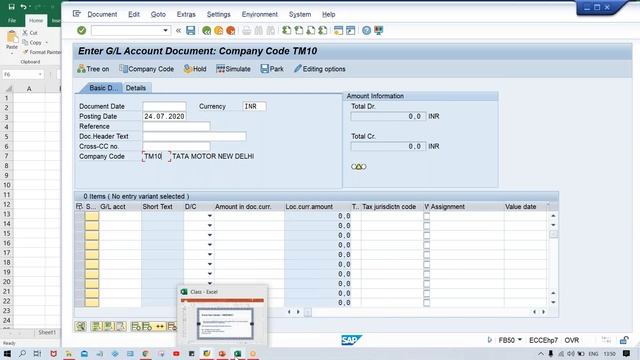Click the Customize Local Layout monitor icon
This screenshot has width=640, height=360.
point(379,31)
